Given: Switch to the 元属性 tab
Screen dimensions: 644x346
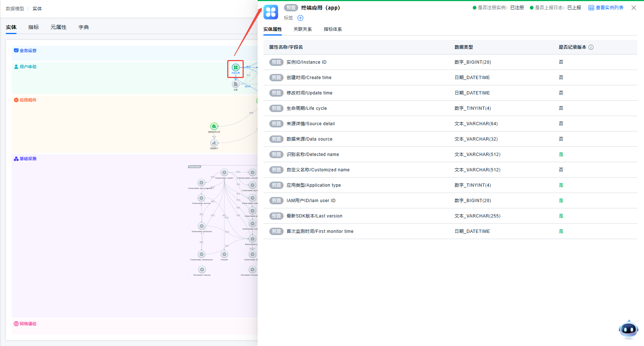Looking at the screenshot, I should point(59,27).
